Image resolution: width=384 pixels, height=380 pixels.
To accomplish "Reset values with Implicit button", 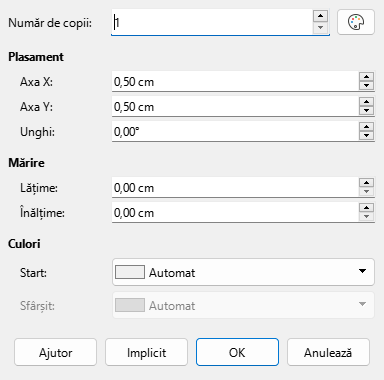I will (x=146, y=352).
